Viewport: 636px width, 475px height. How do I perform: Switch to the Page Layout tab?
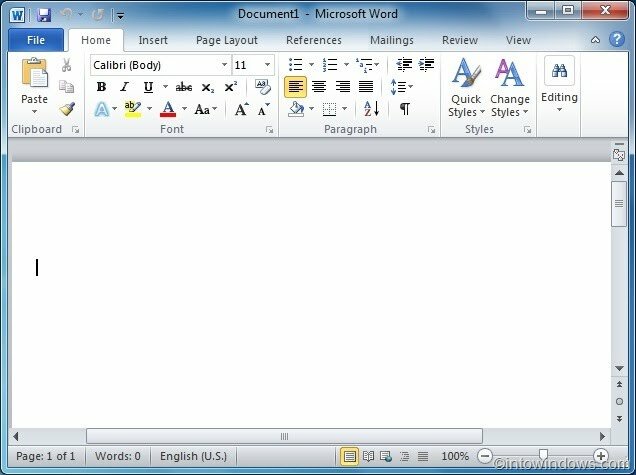pos(227,40)
